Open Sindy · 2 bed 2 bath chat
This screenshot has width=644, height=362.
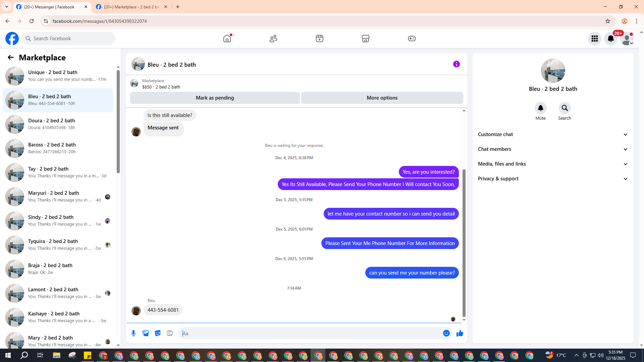[x=58, y=221]
